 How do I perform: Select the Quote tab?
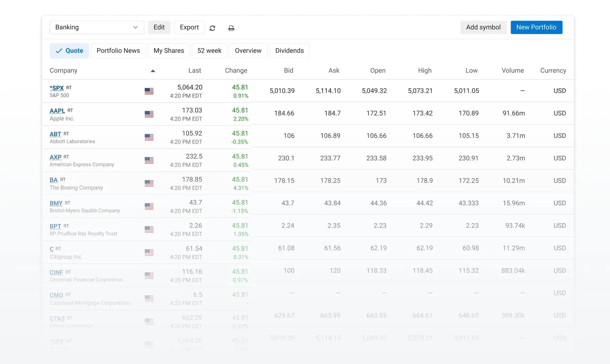tap(69, 51)
